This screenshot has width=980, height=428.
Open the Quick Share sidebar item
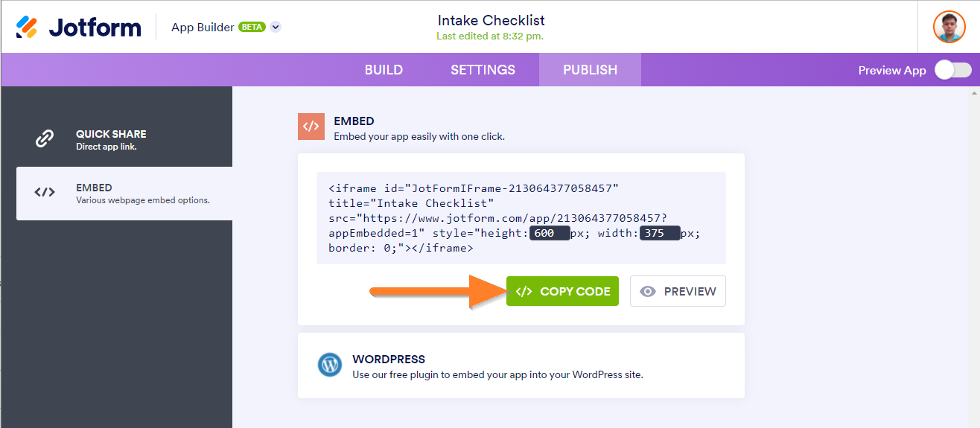tap(124, 139)
